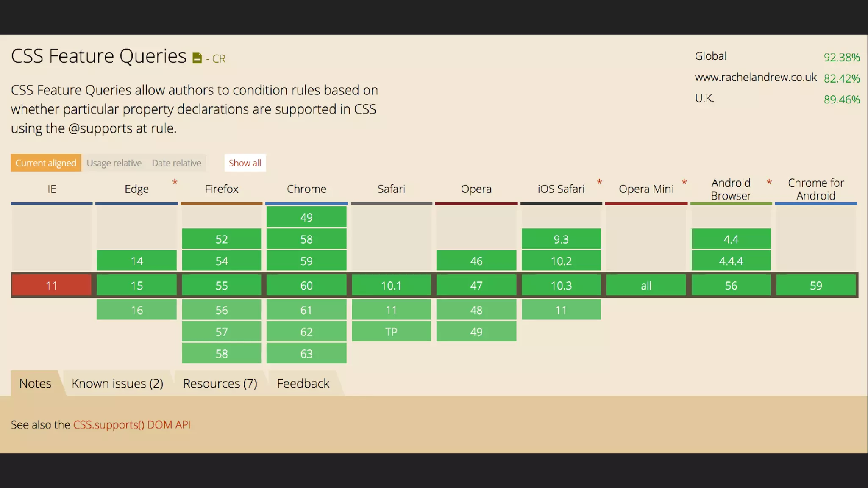Viewport: 868px width, 488px height.
Task: Click the asterisk beside iOS Safari
Action: point(599,182)
